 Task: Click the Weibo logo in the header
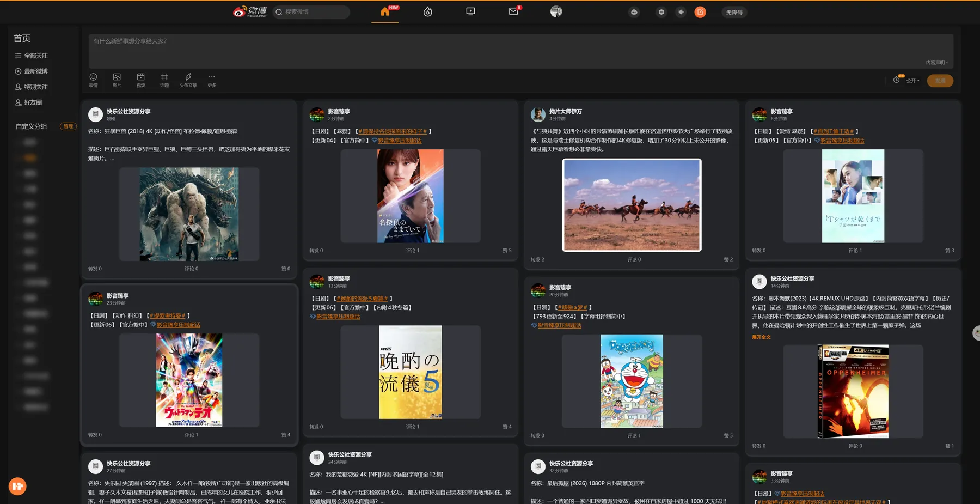[250, 11]
